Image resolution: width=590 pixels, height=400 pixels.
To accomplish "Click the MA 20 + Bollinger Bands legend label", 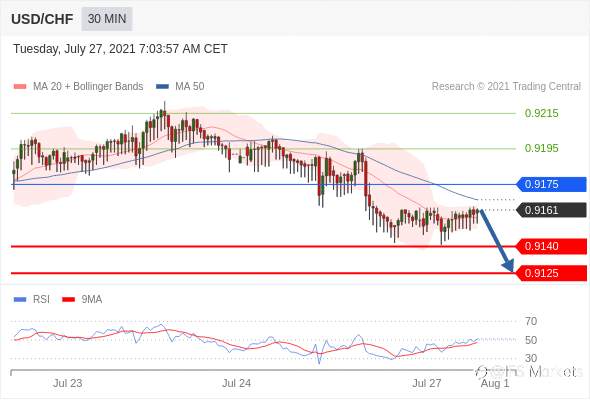I will click(x=88, y=87).
